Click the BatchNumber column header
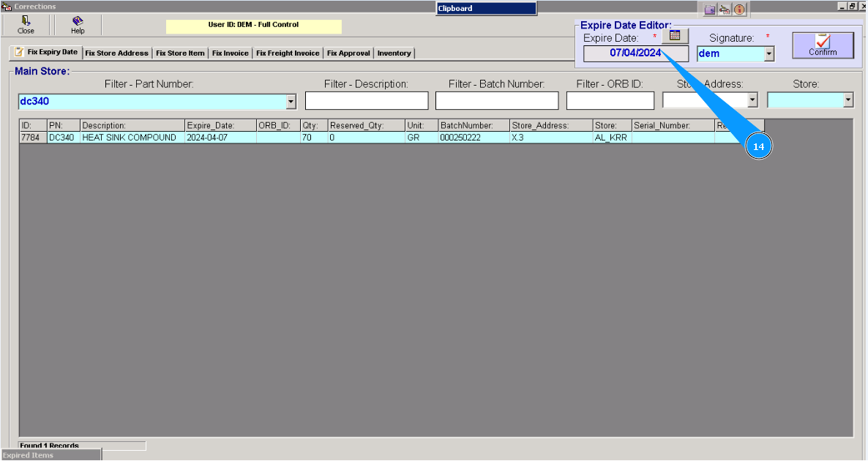Image resolution: width=868 pixels, height=461 pixels. click(x=474, y=126)
